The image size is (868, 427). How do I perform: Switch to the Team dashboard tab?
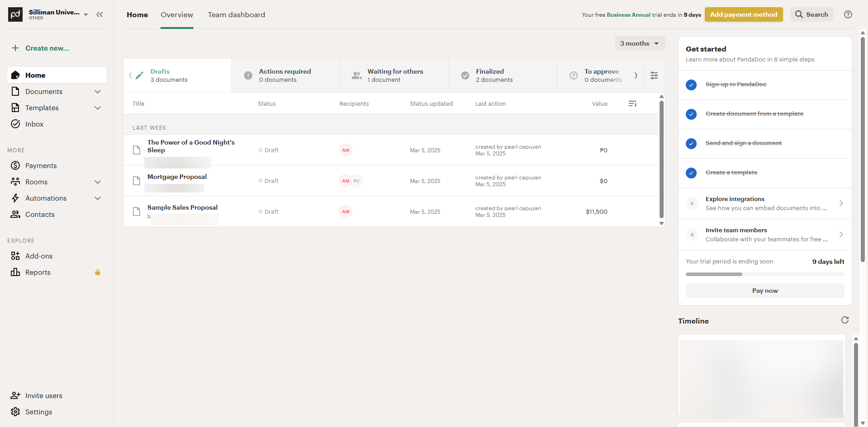coord(236,15)
